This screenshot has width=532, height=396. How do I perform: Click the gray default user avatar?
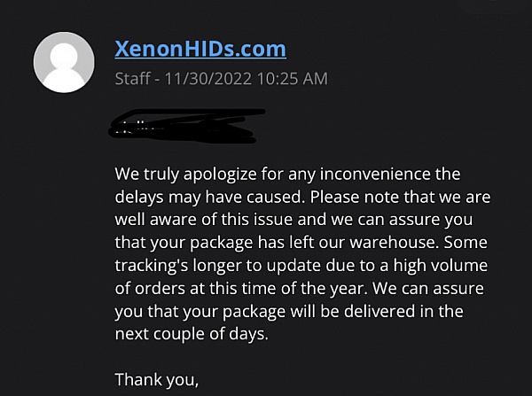[x=64, y=62]
